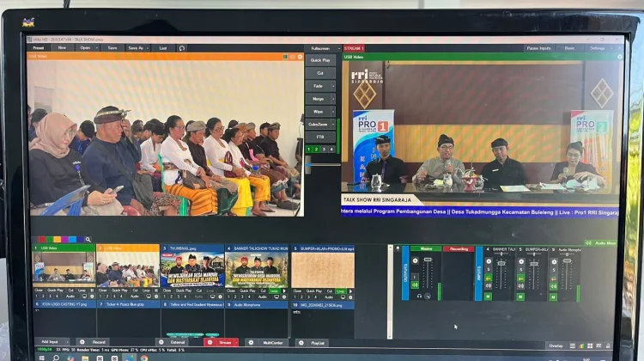Mute the Master output speaker

pos(416,285)
